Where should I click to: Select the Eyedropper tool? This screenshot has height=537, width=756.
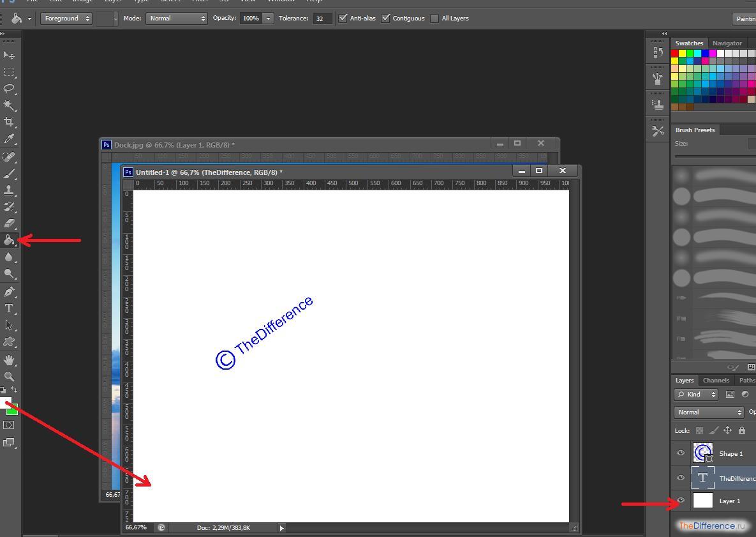click(x=9, y=139)
